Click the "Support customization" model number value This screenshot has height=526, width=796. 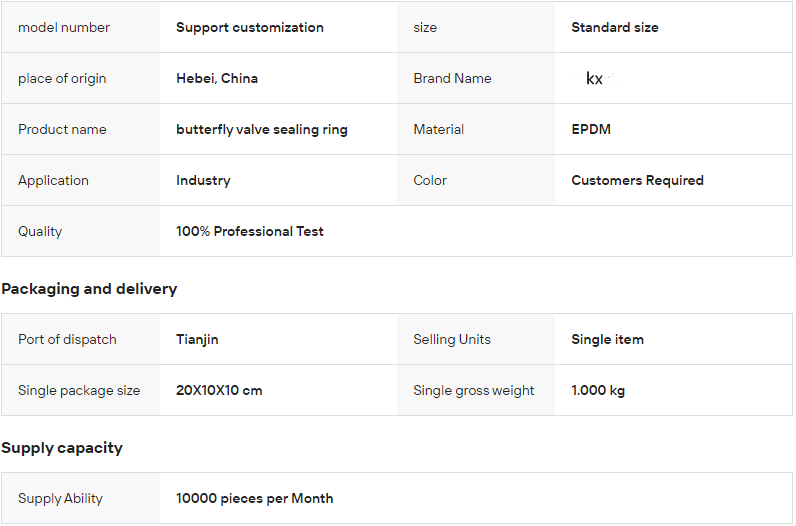pos(250,28)
